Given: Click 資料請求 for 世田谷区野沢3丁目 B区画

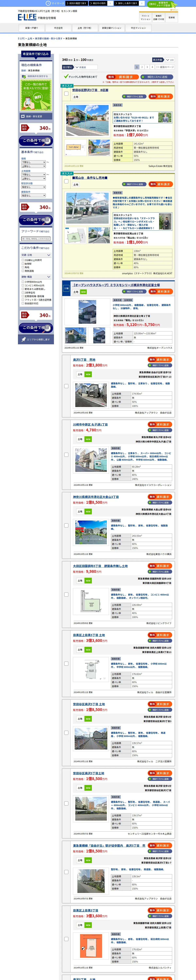Looking at the screenshot, I should click(161, 97).
